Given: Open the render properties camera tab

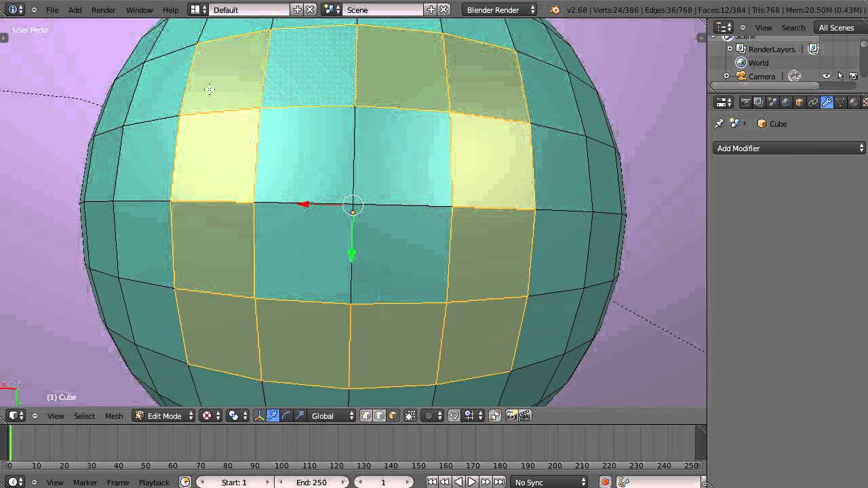Looking at the screenshot, I should 745,102.
